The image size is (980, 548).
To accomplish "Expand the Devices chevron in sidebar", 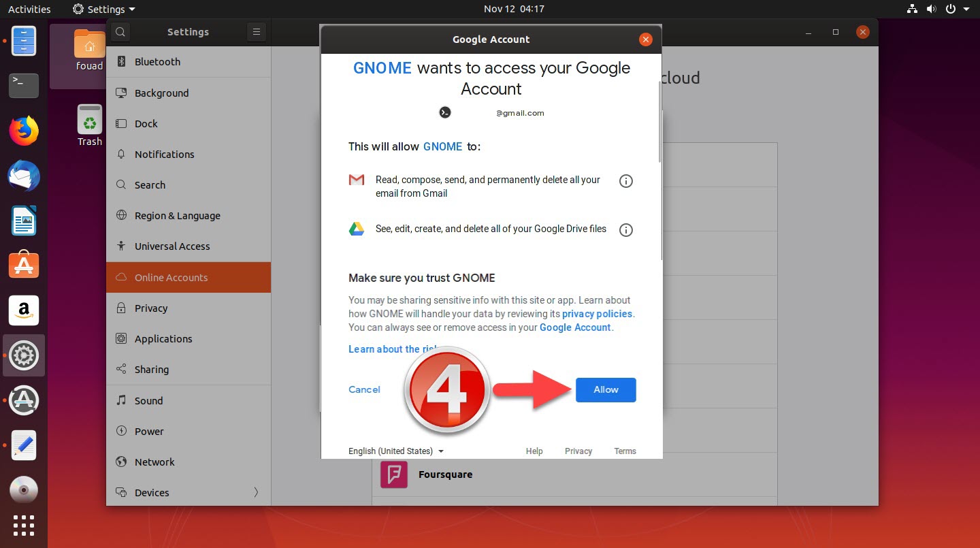I will click(256, 492).
